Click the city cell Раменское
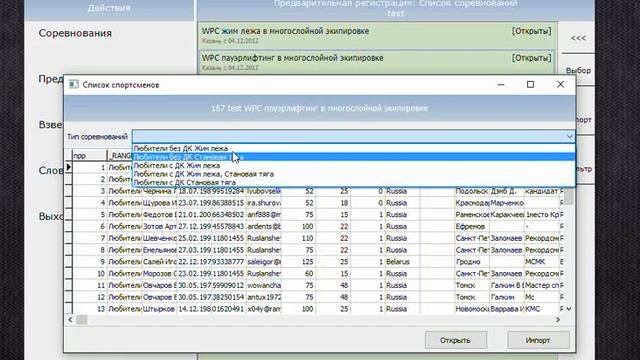 coord(472,215)
